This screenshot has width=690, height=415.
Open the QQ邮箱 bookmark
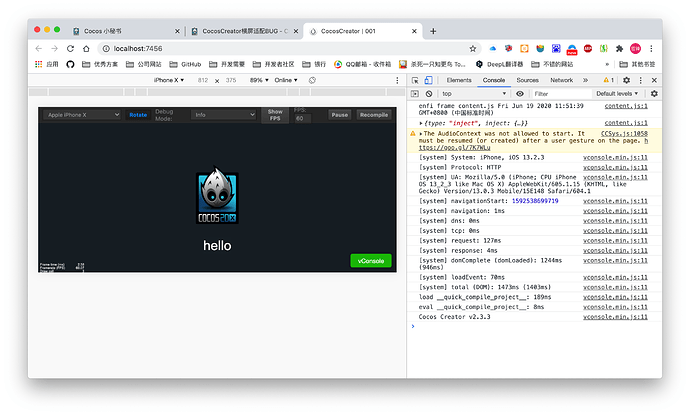coord(362,64)
